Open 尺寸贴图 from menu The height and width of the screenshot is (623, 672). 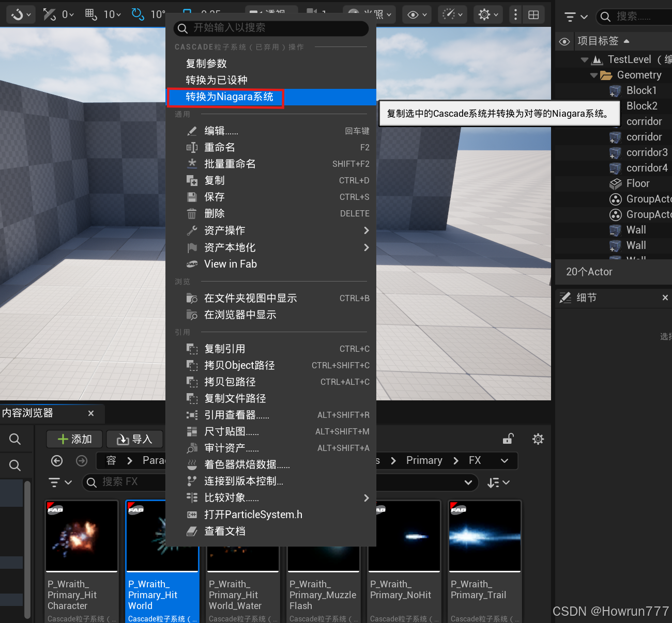coord(232,431)
